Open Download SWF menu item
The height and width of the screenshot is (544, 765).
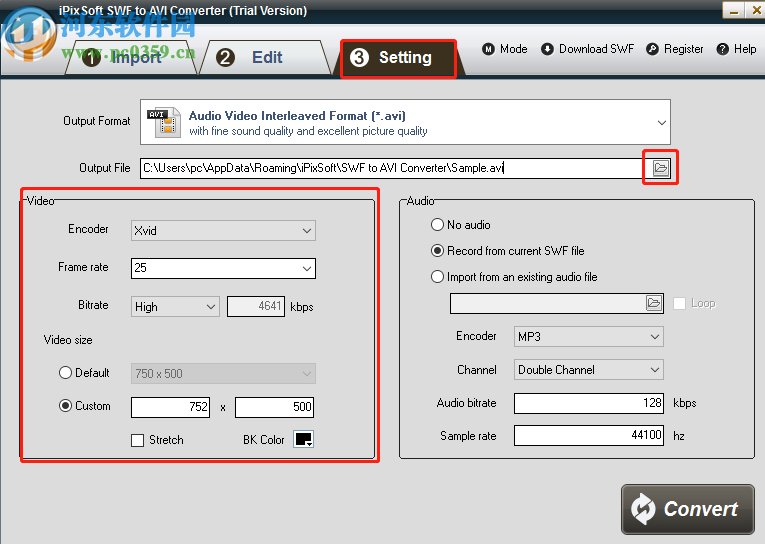tap(588, 49)
